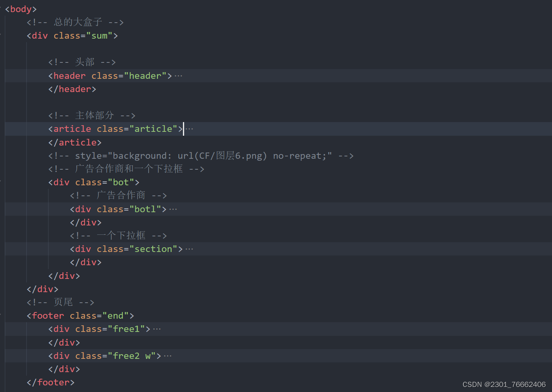
Task: Click the comment 头部
Action: [x=82, y=62]
